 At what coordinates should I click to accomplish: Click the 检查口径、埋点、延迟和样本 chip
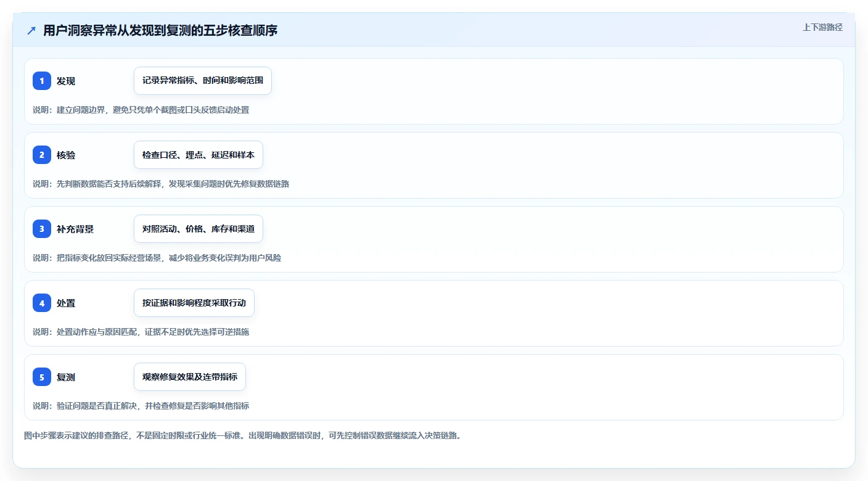coord(199,155)
